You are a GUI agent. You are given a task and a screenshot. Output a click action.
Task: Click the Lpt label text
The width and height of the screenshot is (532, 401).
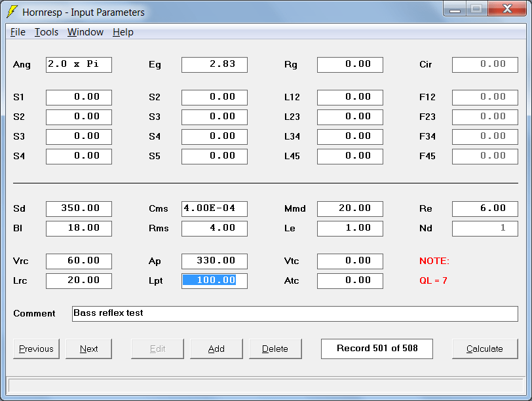156,281
